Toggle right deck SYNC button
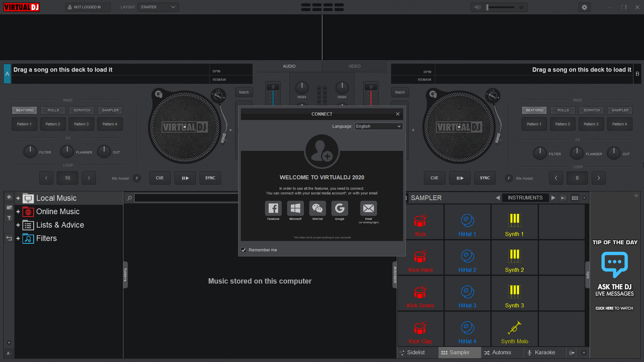 point(485,178)
